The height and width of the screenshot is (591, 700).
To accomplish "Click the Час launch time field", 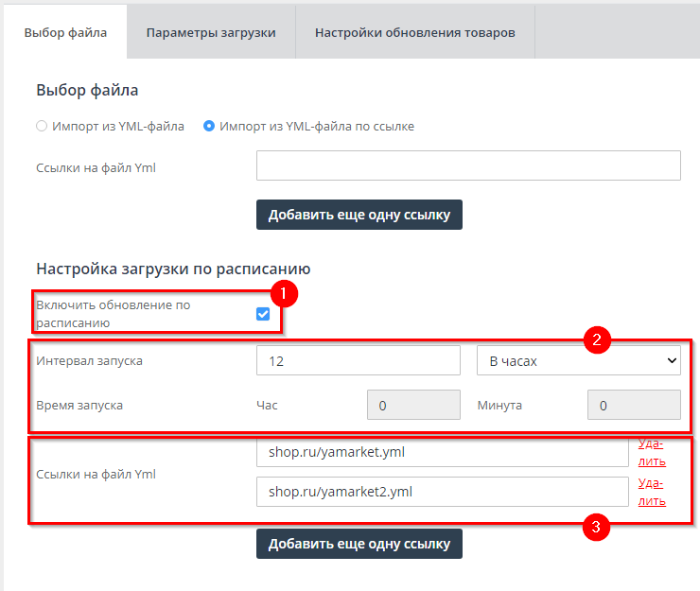I will click(x=413, y=405).
